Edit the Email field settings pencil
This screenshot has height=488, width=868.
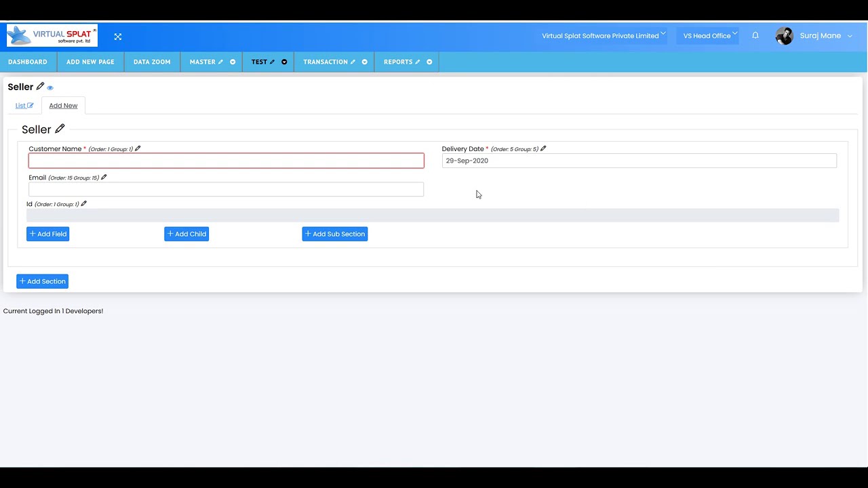[x=104, y=178]
